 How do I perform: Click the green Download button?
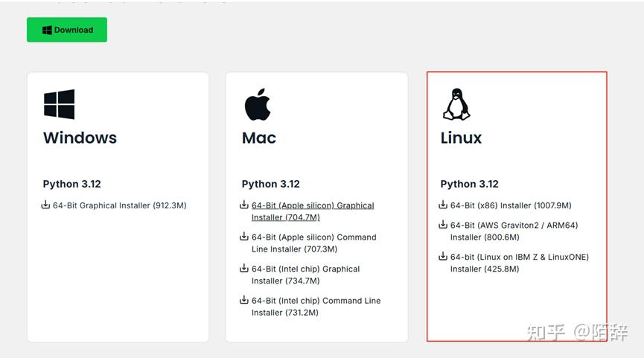(x=67, y=30)
